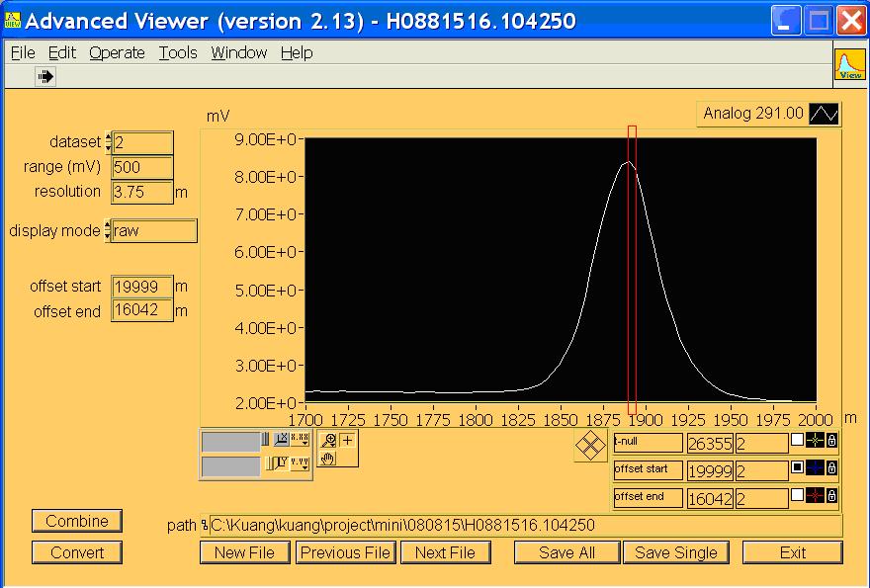Click the Exit button
Image resolution: width=870 pixels, height=588 pixels.
[792, 552]
